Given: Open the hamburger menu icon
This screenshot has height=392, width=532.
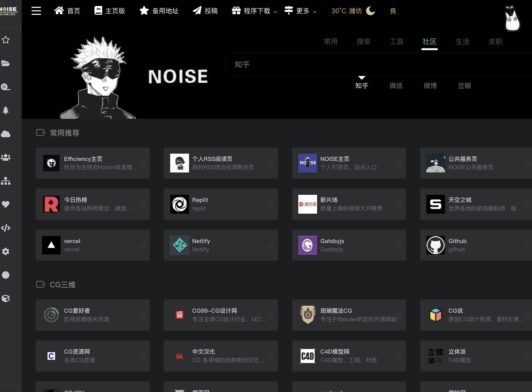Looking at the screenshot, I should [x=36, y=11].
